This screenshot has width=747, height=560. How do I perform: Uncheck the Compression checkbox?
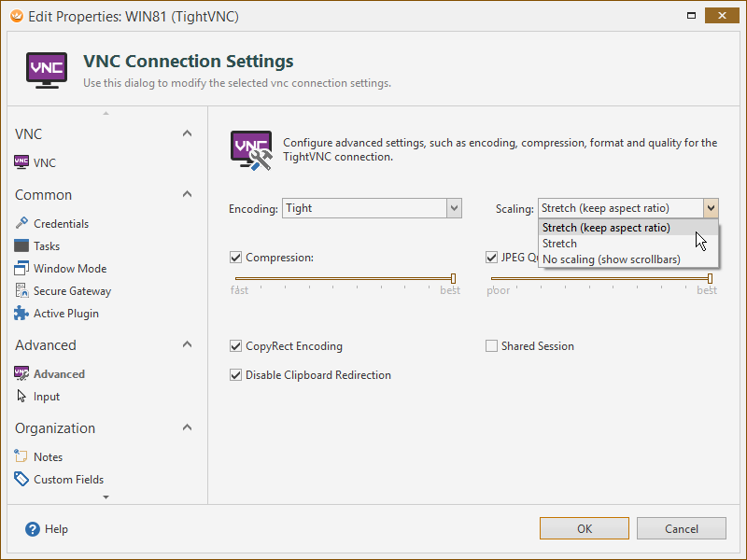(x=236, y=258)
